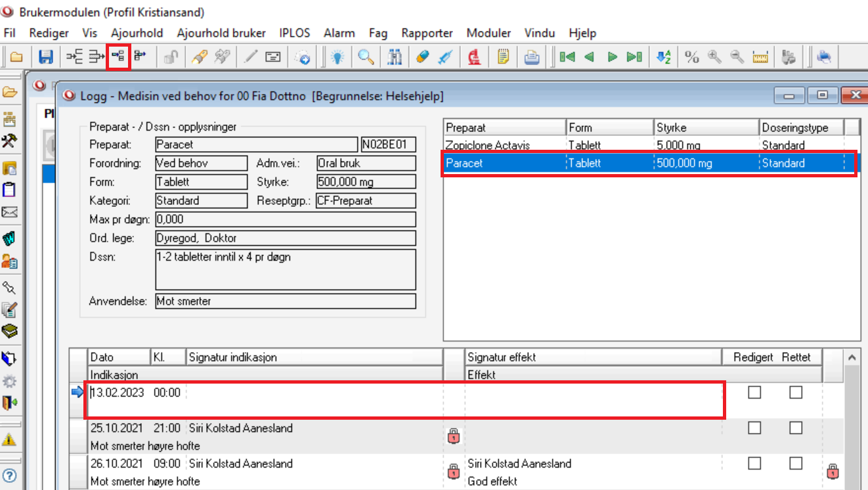Open the yellow folder icon in top toolbar
The width and height of the screenshot is (868, 490).
tap(17, 57)
